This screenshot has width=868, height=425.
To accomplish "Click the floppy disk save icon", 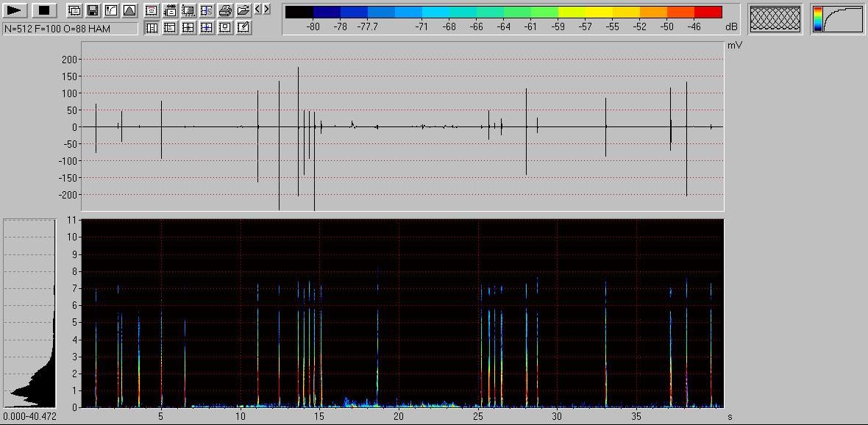I will pos(93,10).
